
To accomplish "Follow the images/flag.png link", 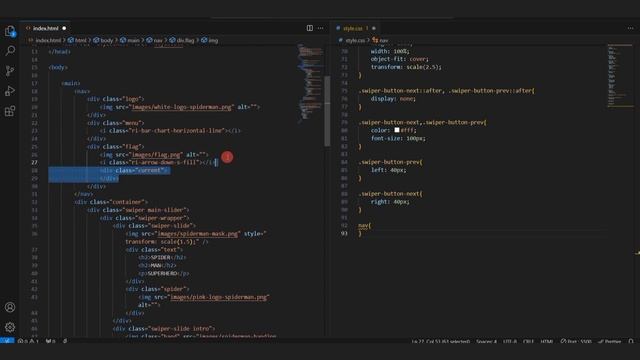I will click(x=156, y=155).
